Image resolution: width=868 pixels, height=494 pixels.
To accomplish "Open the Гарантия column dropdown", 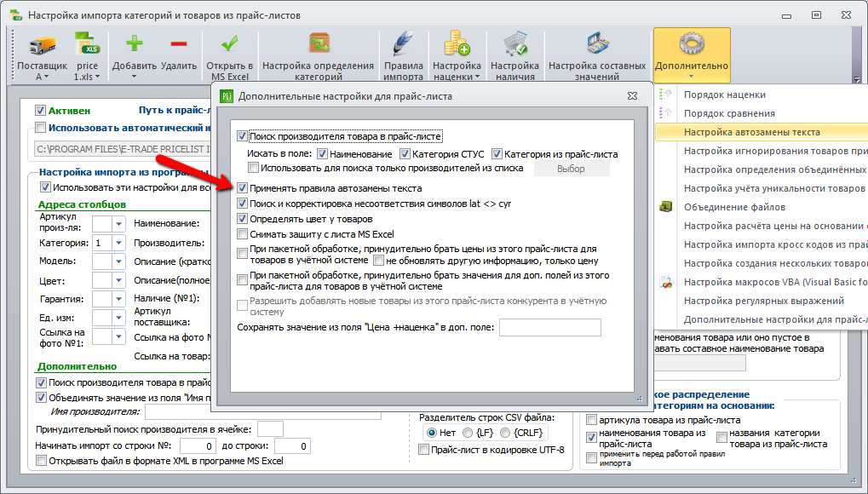I will (x=119, y=299).
